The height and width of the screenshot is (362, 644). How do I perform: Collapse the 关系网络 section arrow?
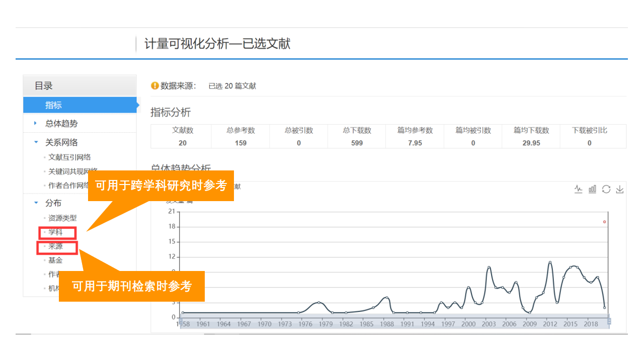coord(36,142)
